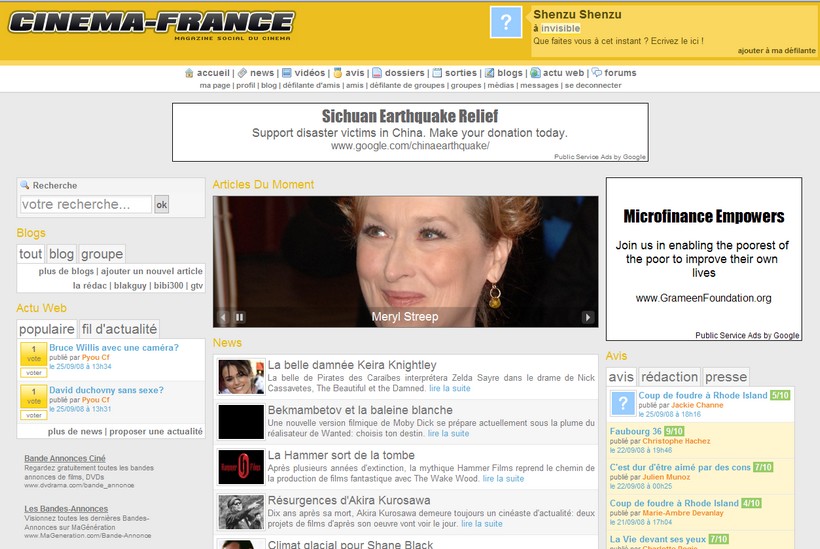Open the dossiers menu item

(x=405, y=73)
